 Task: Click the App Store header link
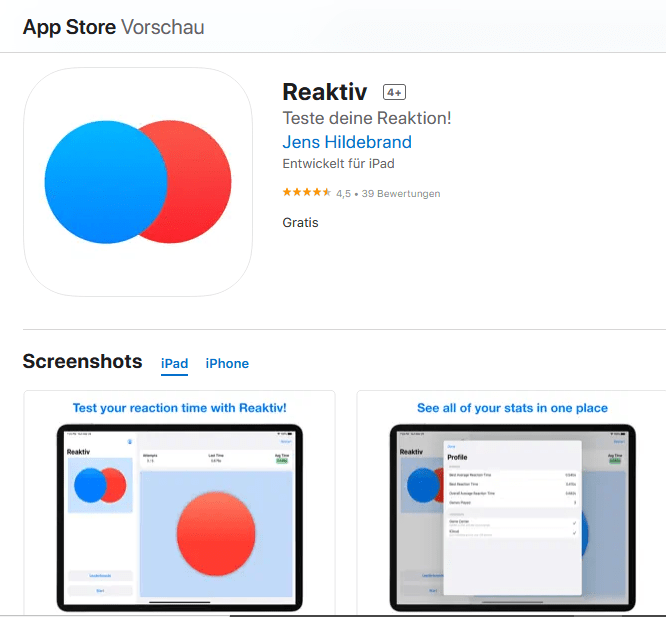click(70, 27)
